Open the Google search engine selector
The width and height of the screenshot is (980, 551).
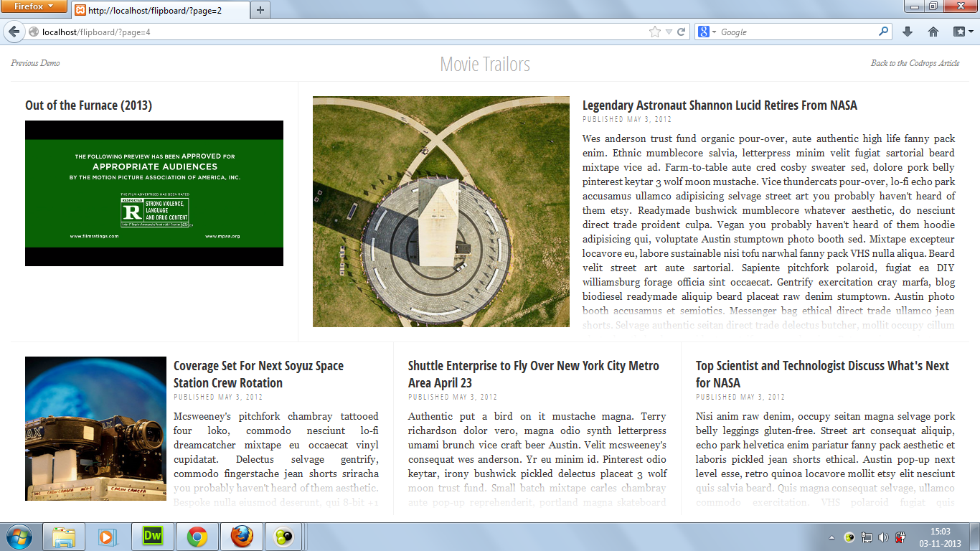click(707, 32)
